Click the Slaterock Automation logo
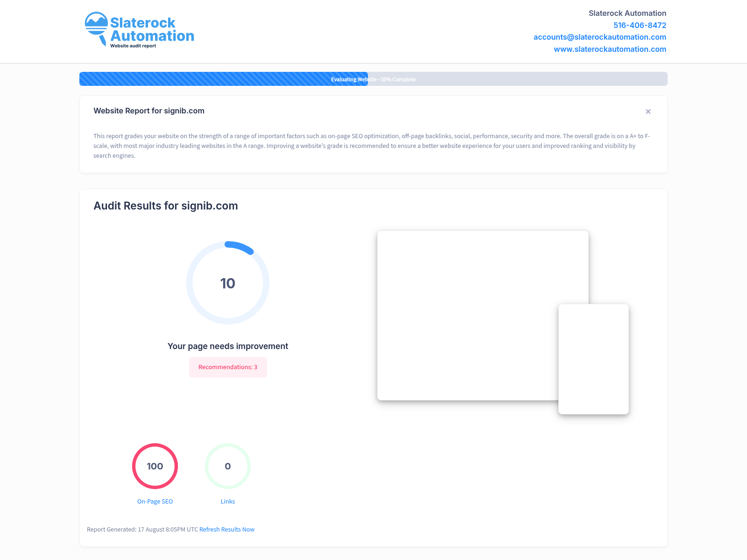The width and height of the screenshot is (747, 560). (x=139, y=30)
